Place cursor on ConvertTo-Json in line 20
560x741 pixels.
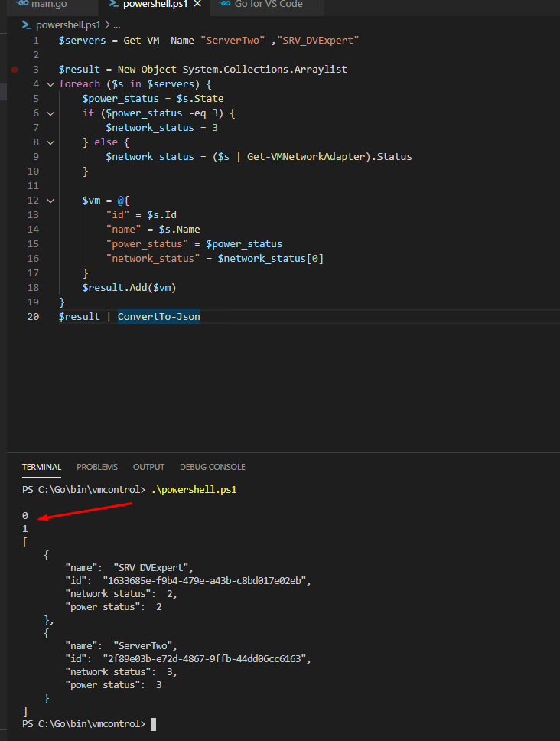click(x=158, y=317)
